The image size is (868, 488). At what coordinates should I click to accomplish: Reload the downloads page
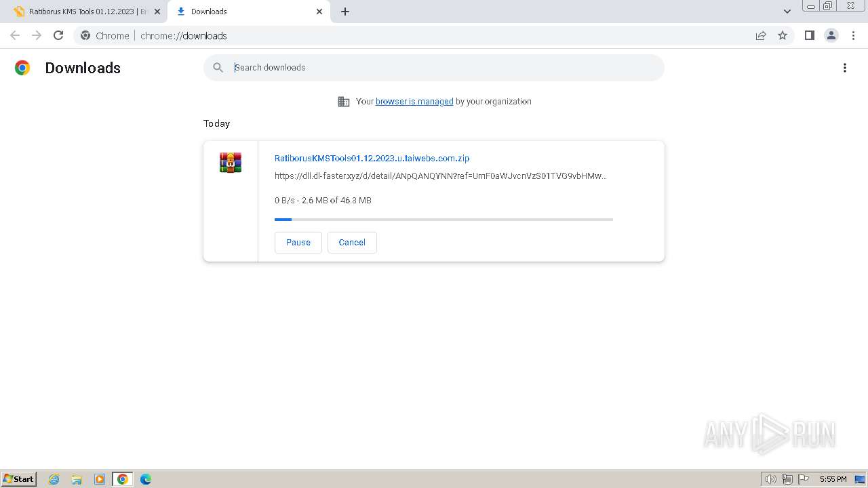click(x=58, y=35)
